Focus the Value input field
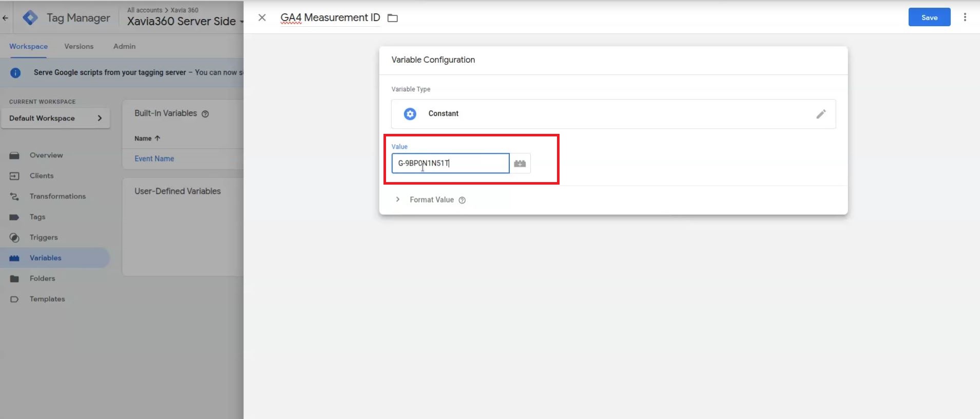 [x=450, y=163]
